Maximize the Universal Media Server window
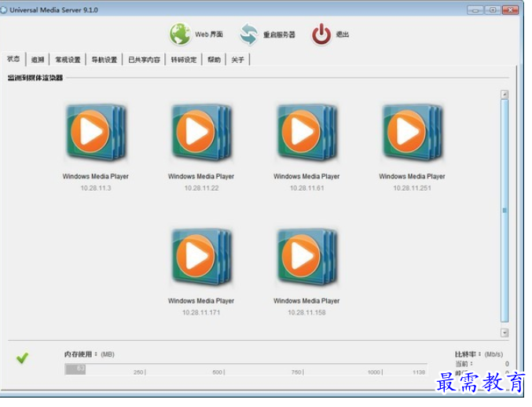This screenshot has width=532, height=407. 493,10
